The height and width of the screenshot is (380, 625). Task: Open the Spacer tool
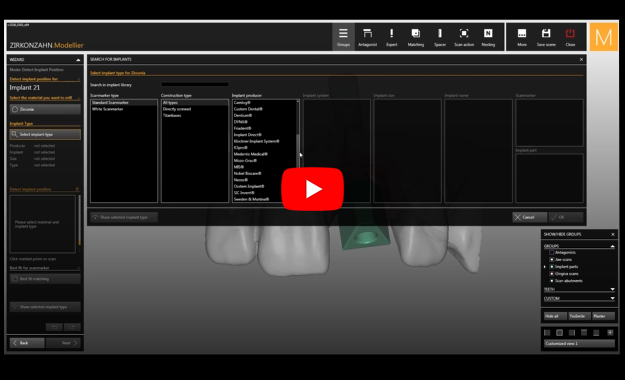(440, 37)
